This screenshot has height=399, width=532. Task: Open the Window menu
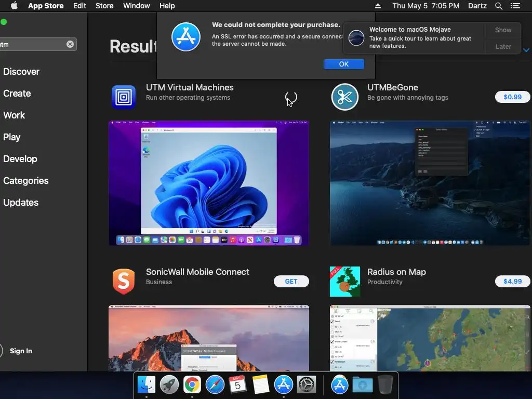tap(137, 6)
